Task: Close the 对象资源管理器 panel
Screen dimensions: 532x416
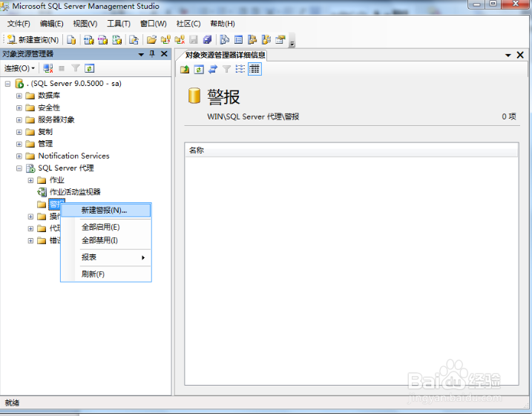Action: [164, 54]
